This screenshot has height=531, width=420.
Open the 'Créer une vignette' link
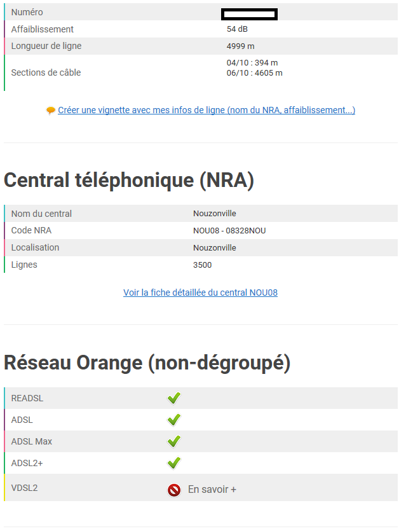(207, 109)
